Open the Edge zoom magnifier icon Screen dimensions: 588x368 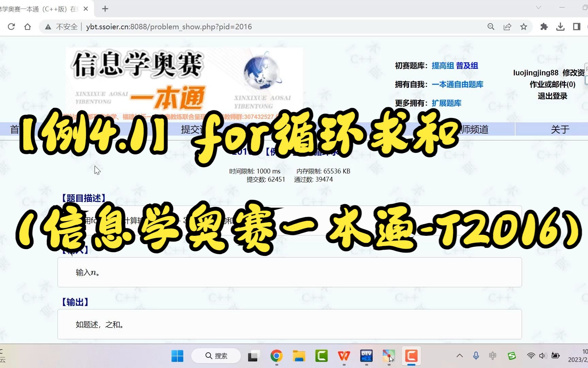490,27
